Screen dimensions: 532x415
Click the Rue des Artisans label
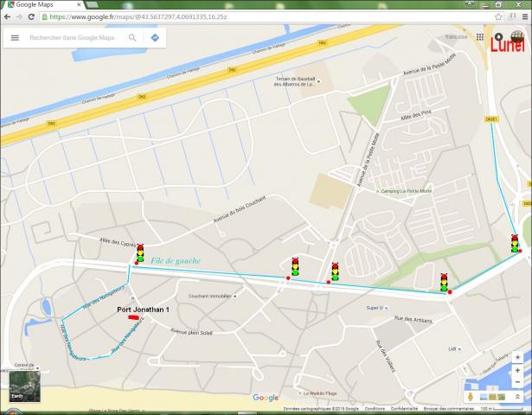(413, 319)
